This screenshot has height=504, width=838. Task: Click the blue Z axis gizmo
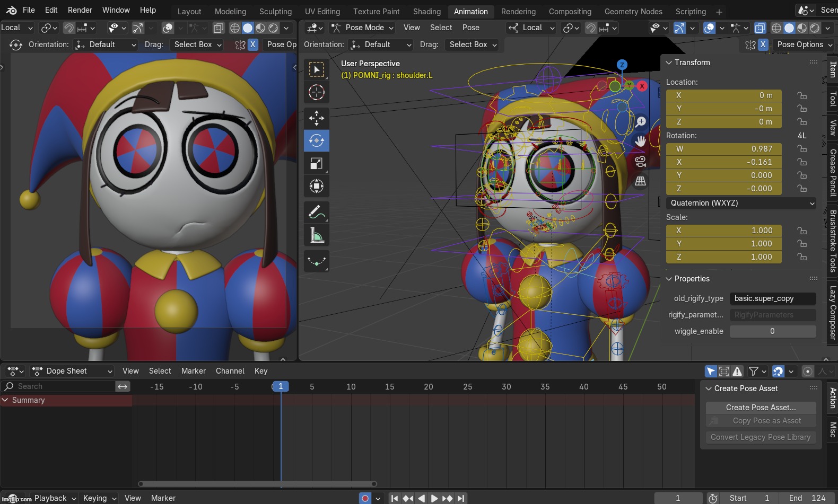pos(622,65)
